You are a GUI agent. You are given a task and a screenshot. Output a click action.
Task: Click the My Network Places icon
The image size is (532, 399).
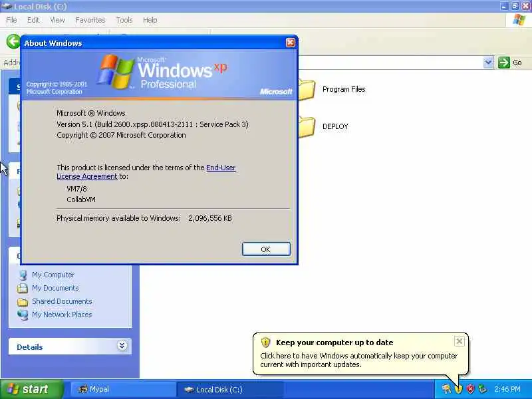pos(23,315)
